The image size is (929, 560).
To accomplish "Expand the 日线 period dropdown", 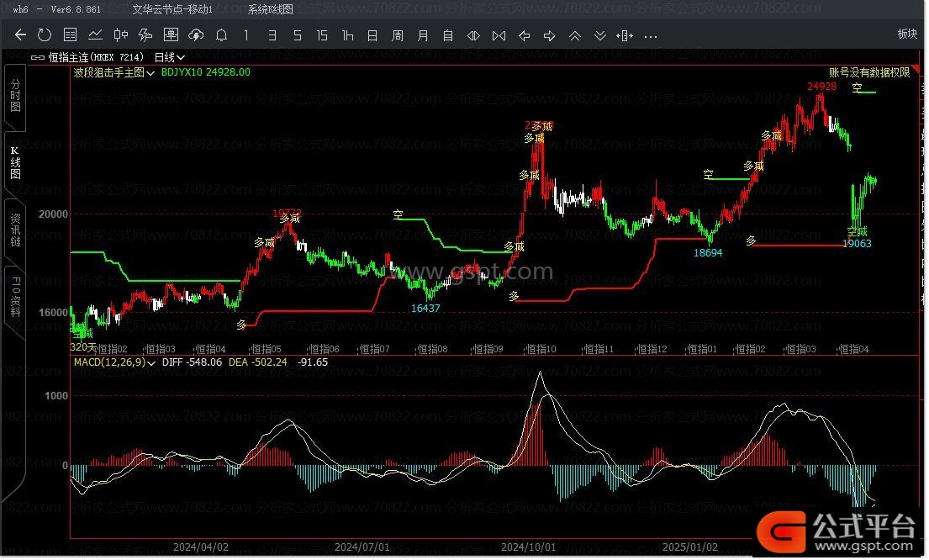I will [x=169, y=57].
